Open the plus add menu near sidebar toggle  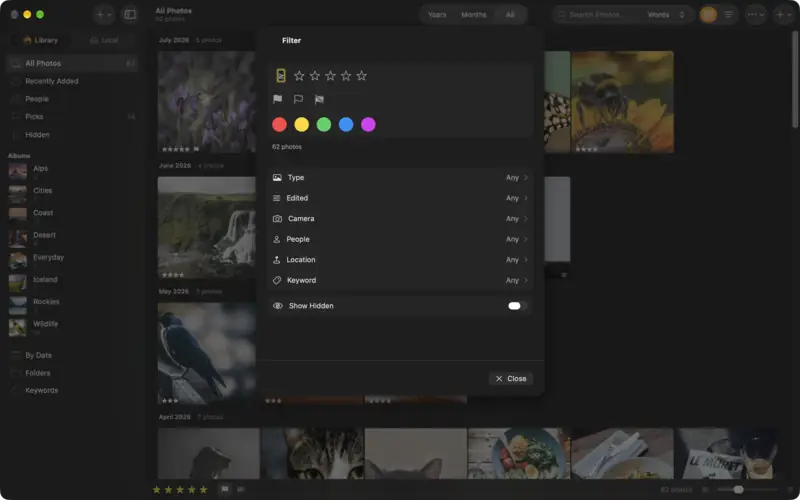coord(104,15)
